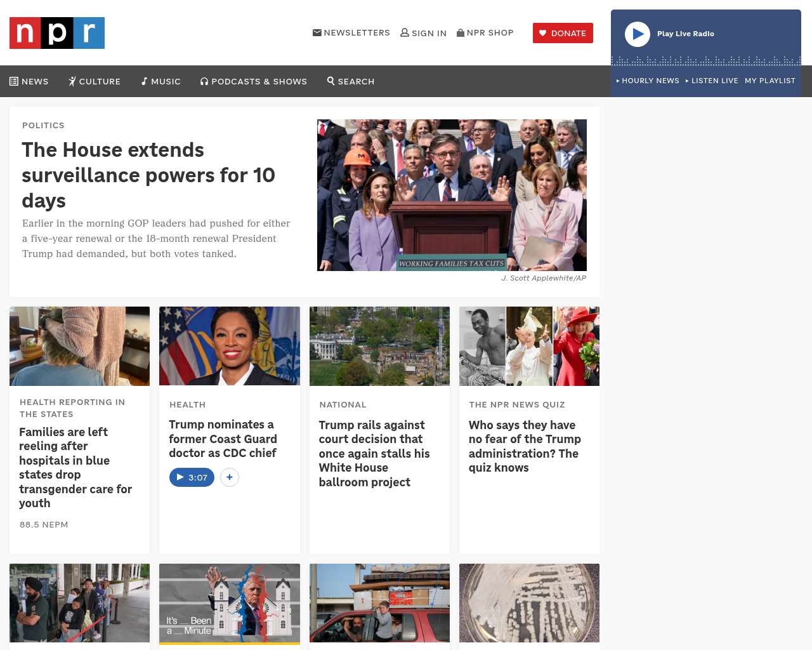Open the House press conference photo

pos(452,195)
